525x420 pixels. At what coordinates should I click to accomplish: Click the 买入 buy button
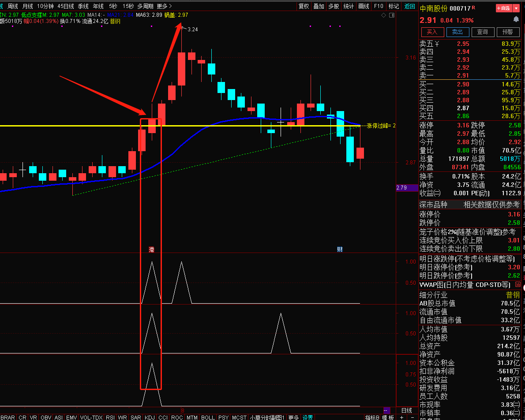point(432,32)
